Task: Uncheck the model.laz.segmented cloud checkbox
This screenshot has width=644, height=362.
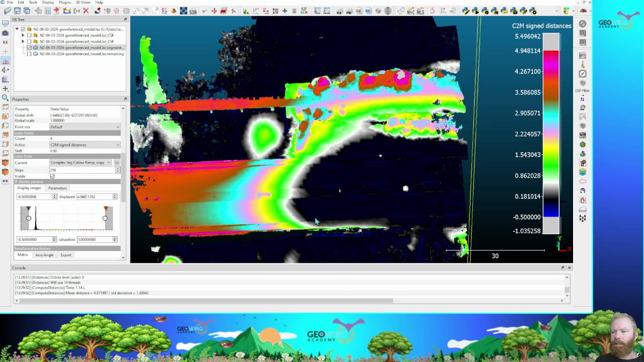Action: tap(29, 48)
